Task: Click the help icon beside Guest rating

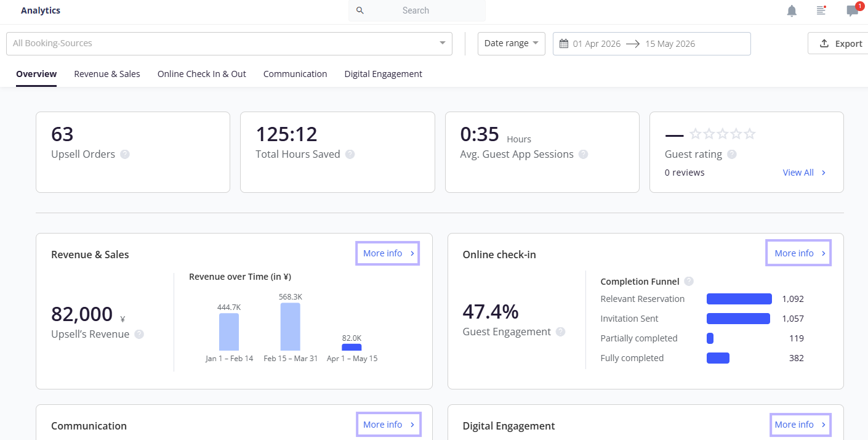Action: [732, 154]
